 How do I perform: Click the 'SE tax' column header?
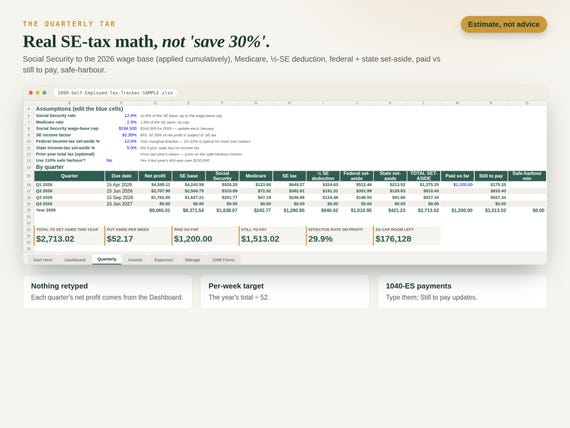[289, 176]
